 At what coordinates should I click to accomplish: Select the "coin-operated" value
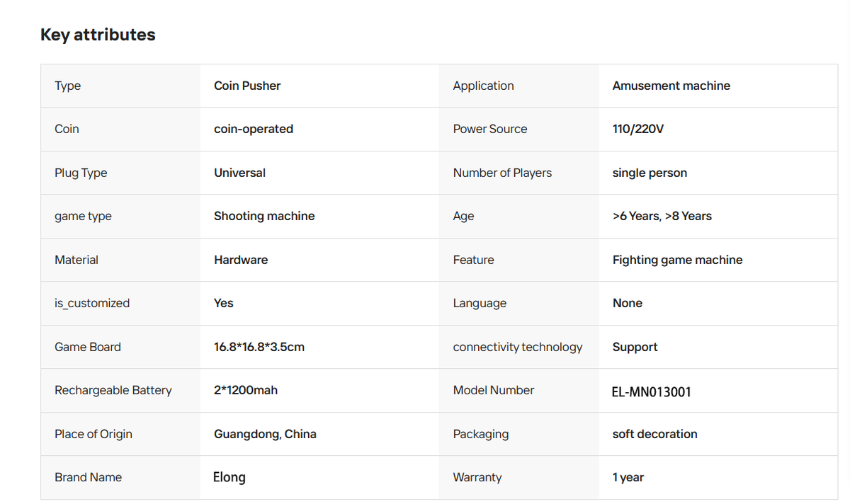[254, 129]
